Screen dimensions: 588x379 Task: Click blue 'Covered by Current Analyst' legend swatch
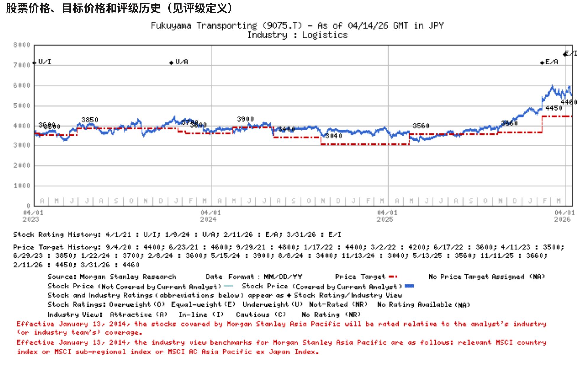(409, 286)
